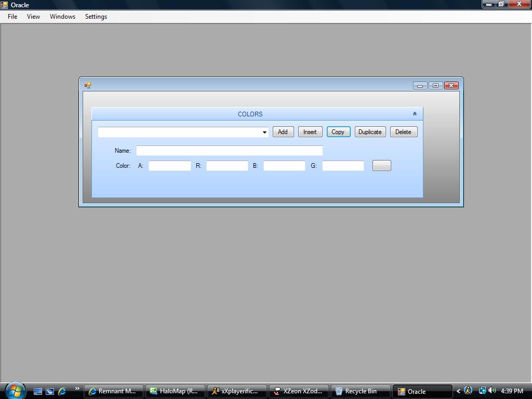532x399 pixels.
Task: Duplicate the selected color entry
Action: [370, 132]
